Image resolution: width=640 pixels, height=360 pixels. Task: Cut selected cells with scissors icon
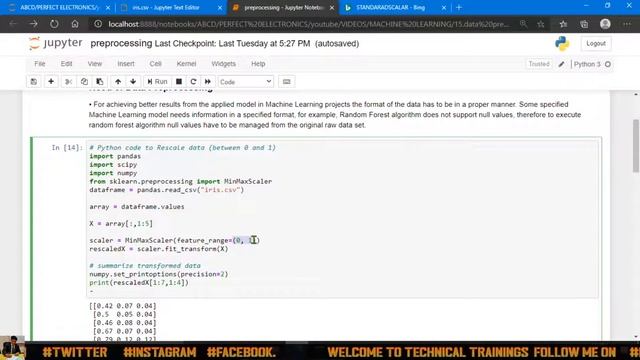coord(68,82)
